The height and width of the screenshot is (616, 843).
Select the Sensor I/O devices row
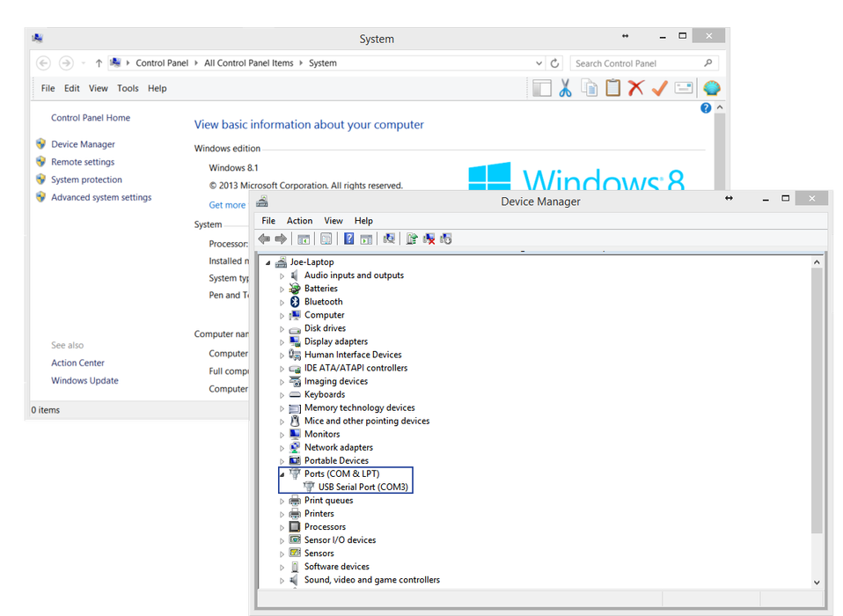[x=340, y=540]
